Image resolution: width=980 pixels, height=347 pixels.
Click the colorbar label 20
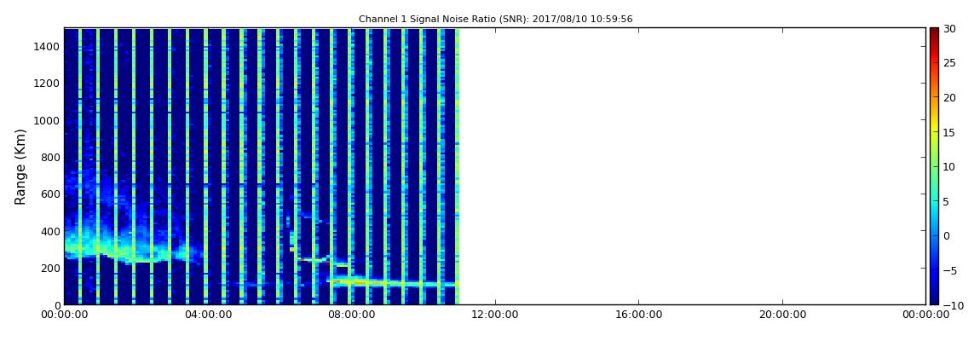click(x=950, y=97)
